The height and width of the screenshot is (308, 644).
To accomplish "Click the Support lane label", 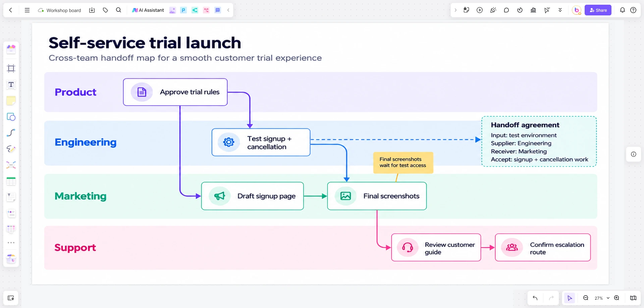I will click(x=75, y=248).
